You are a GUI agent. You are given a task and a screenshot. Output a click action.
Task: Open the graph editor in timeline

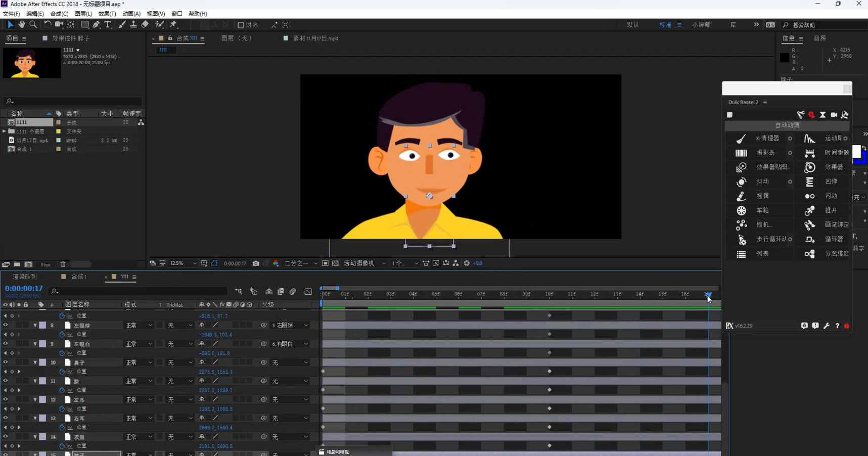click(308, 292)
